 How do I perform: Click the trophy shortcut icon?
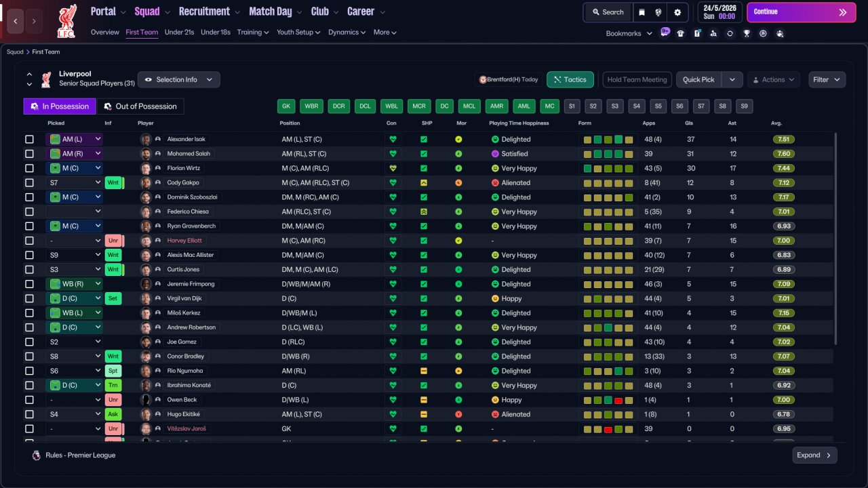[747, 33]
